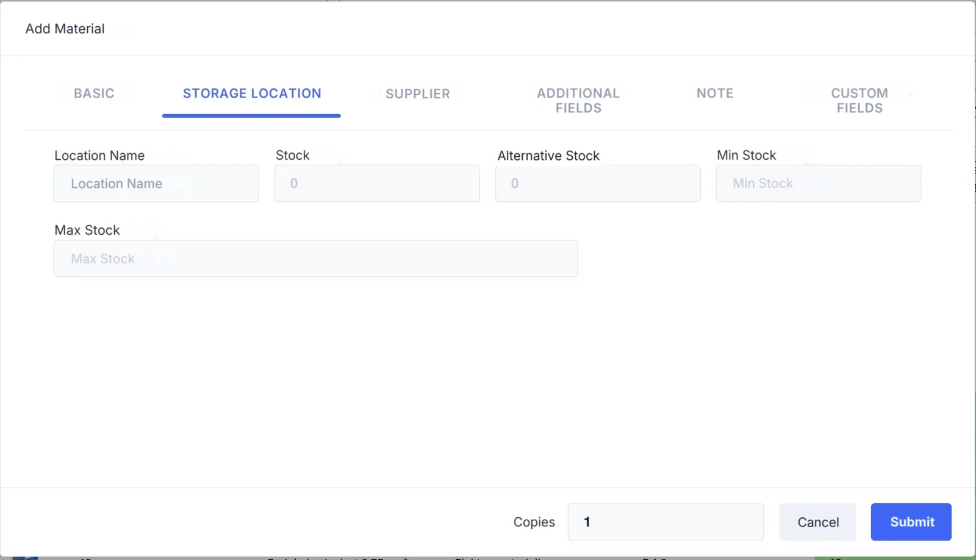The width and height of the screenshot is (976, 560).
Task: Focus the Location Name input field
Action: [x=156, y=184]
